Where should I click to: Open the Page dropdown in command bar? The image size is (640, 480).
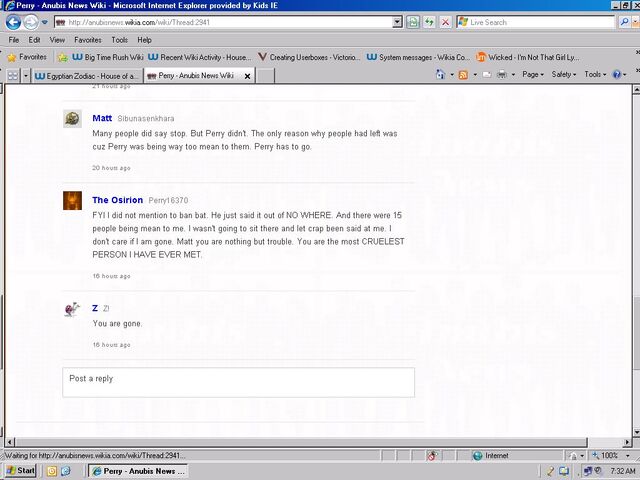(x=533, y=74)
